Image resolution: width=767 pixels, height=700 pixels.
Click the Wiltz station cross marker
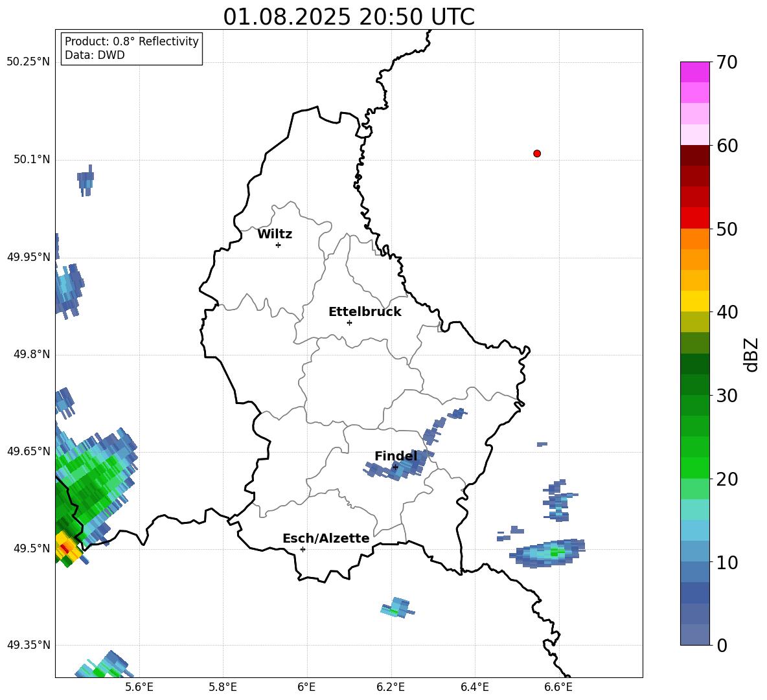pyautogui.click(x=279, y=245)
